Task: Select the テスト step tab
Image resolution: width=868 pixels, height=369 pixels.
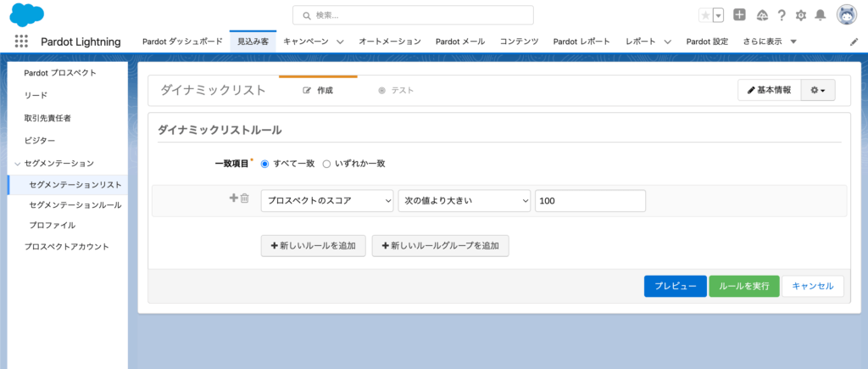Action: 396,90
